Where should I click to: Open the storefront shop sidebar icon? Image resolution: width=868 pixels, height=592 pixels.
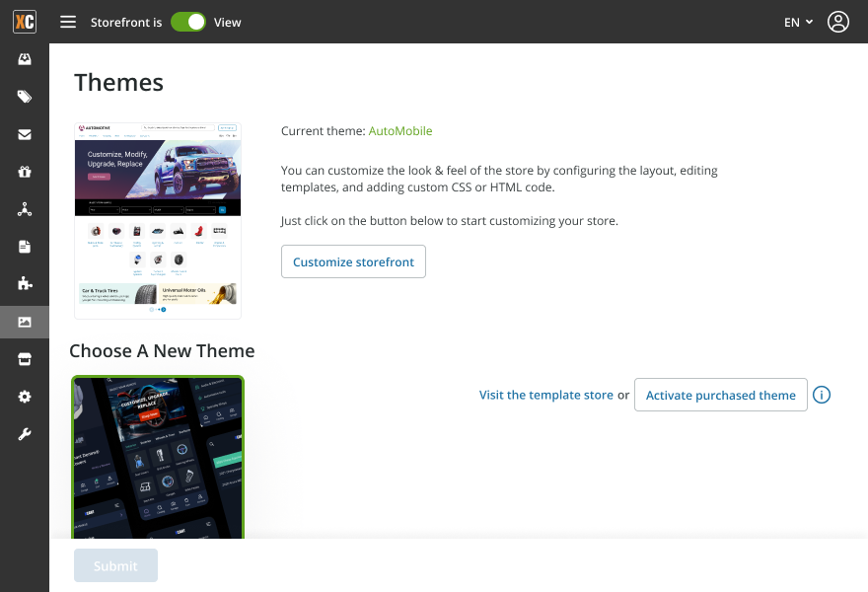click(25, 359)
